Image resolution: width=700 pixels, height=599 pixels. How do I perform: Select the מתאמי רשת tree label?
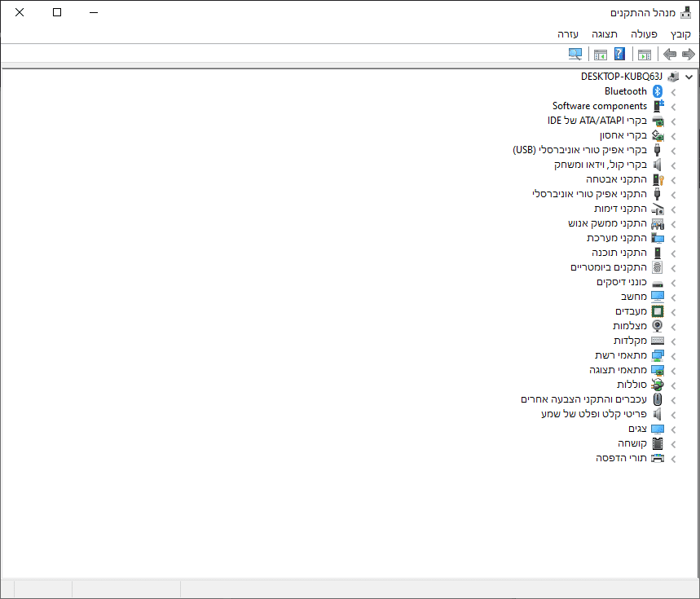pos(621,355)
